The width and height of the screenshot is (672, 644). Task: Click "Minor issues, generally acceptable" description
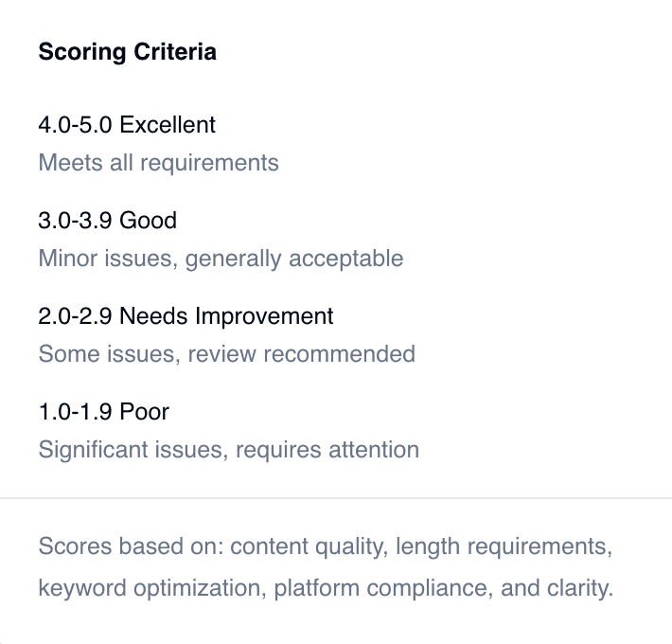coord(221,259)
